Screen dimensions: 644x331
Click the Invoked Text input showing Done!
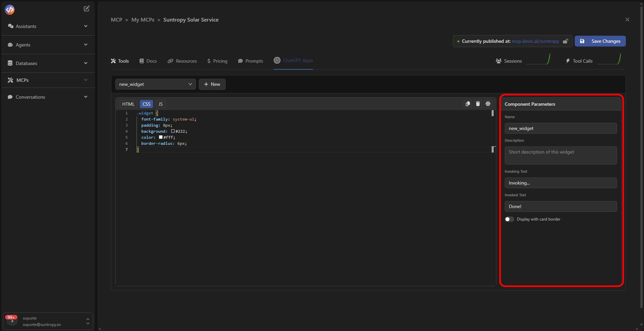pyautogui.click(x=561, y=206)
